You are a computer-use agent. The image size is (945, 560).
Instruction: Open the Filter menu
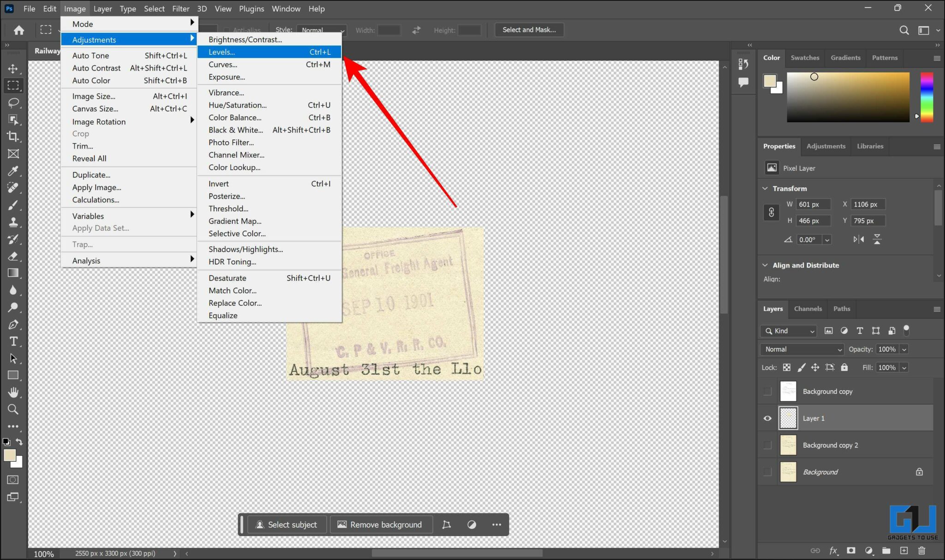click(181, 8)
